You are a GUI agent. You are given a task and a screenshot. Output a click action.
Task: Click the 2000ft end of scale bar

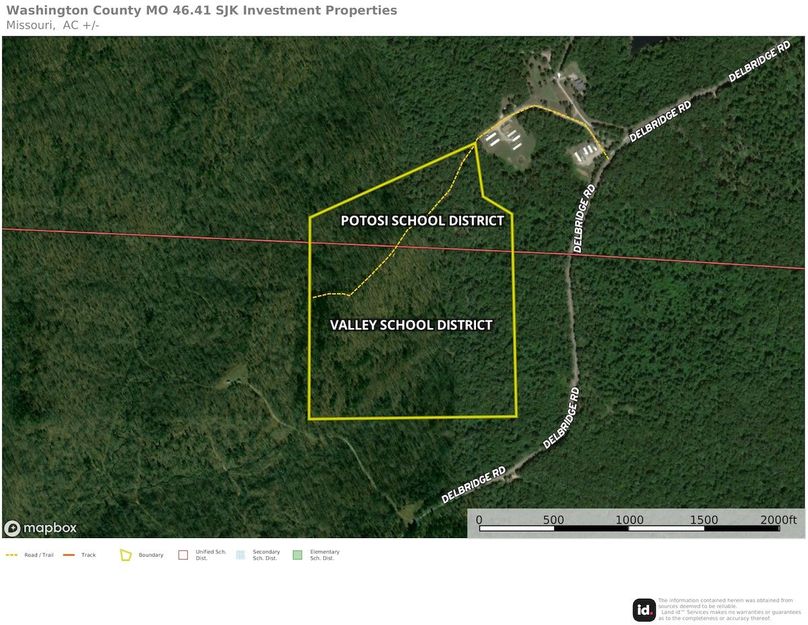777,520
